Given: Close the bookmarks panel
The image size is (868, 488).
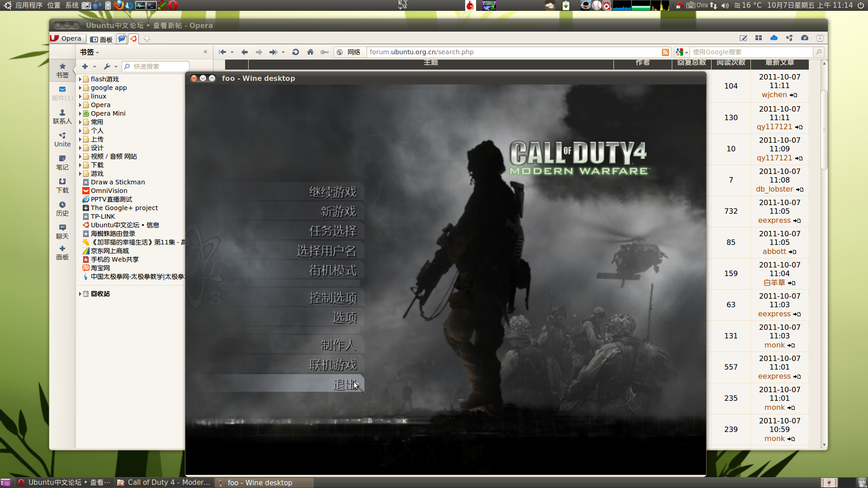Looking at the screenshot, I should (x=205, y=52).
